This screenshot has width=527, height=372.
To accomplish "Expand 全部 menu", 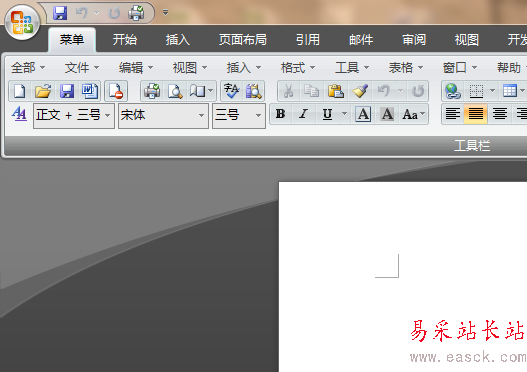I will [x=28, y=68].
